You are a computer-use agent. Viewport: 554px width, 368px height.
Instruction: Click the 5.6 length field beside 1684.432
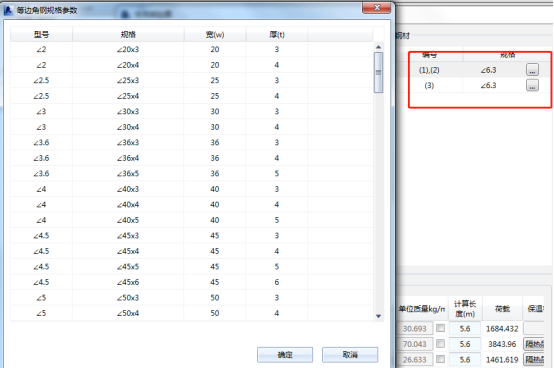[x=465, y=328]
